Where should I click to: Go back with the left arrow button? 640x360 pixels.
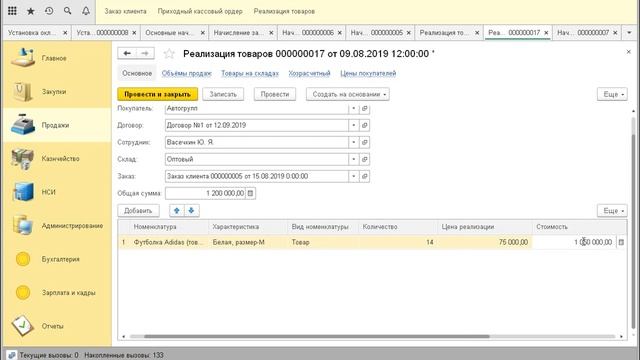(x=127, y=53)
